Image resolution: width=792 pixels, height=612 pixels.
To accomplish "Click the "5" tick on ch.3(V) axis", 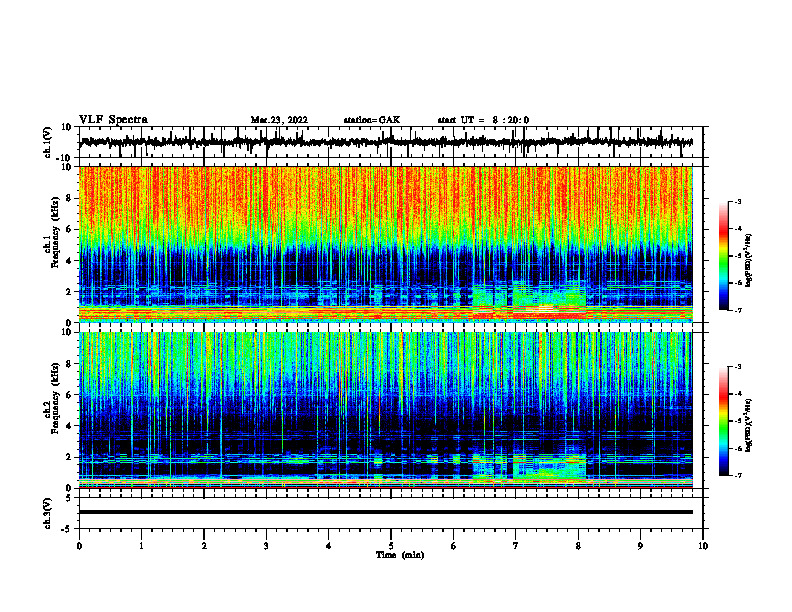I will point(69,498).
